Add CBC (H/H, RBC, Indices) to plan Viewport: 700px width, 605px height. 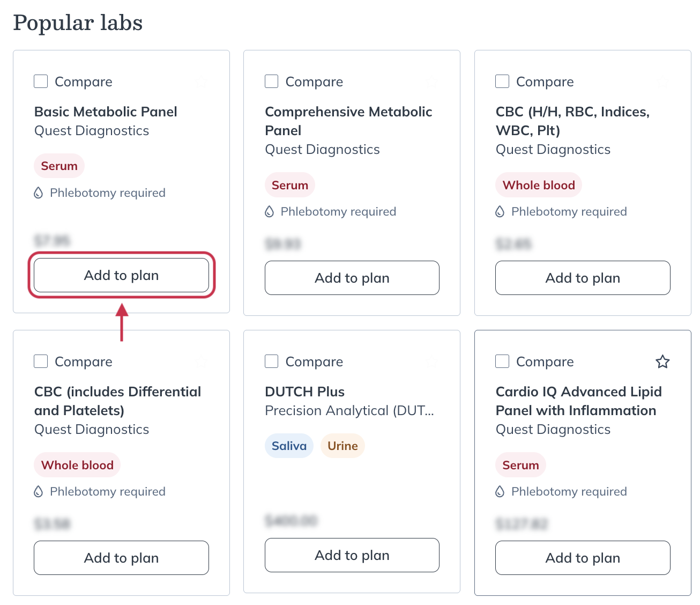[x=583, y=278]
